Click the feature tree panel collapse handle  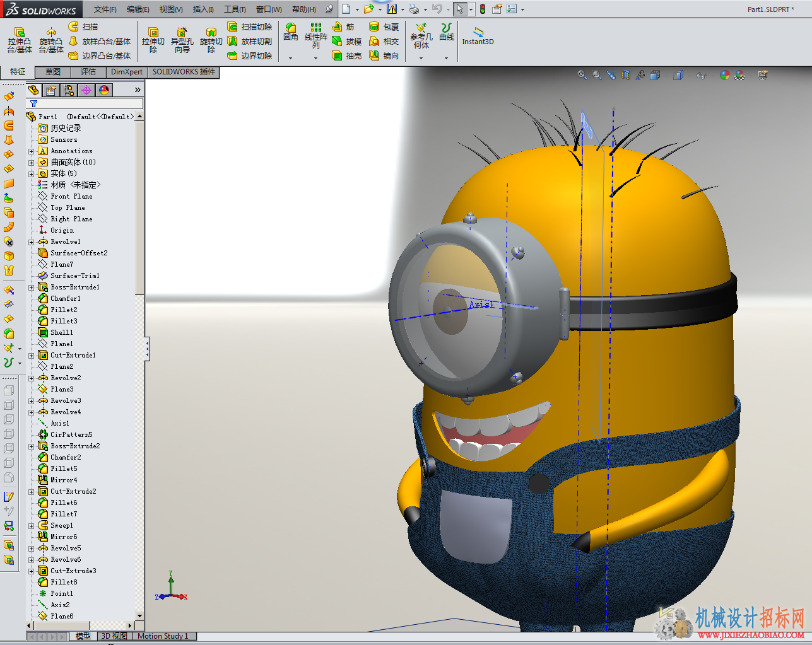[x=147, y=349]
